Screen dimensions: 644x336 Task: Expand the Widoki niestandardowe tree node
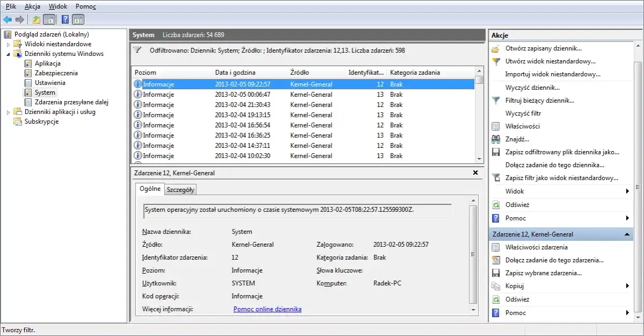(x=8, y=44)
